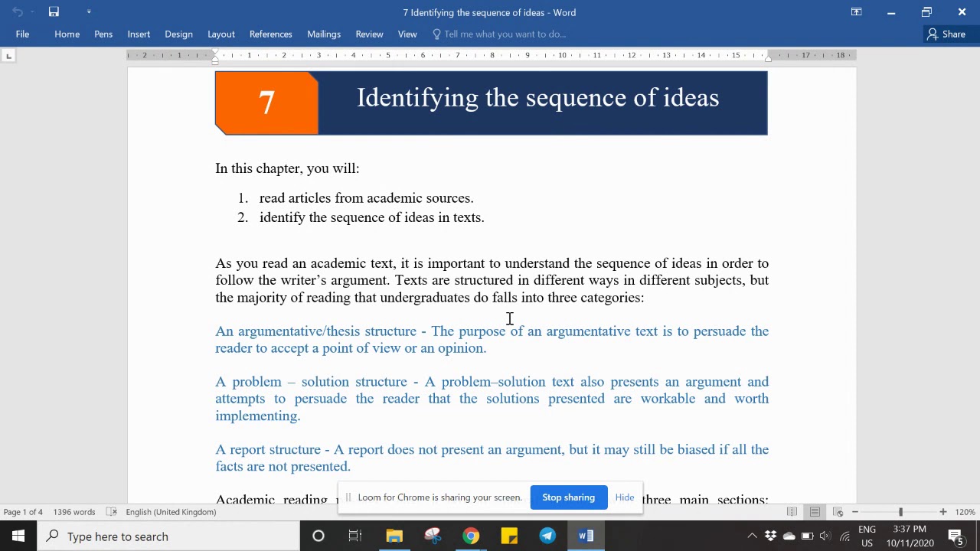Click the Share button

946,34
